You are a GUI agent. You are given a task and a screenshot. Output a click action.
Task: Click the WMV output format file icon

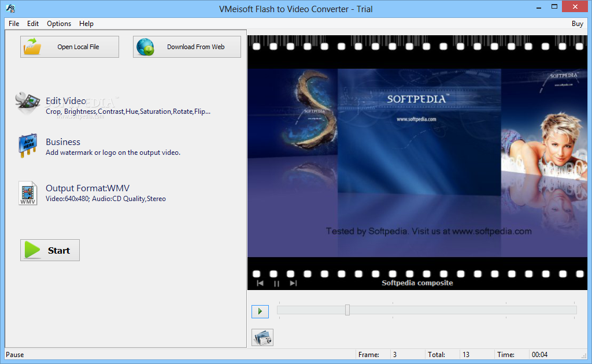point(28,193)
